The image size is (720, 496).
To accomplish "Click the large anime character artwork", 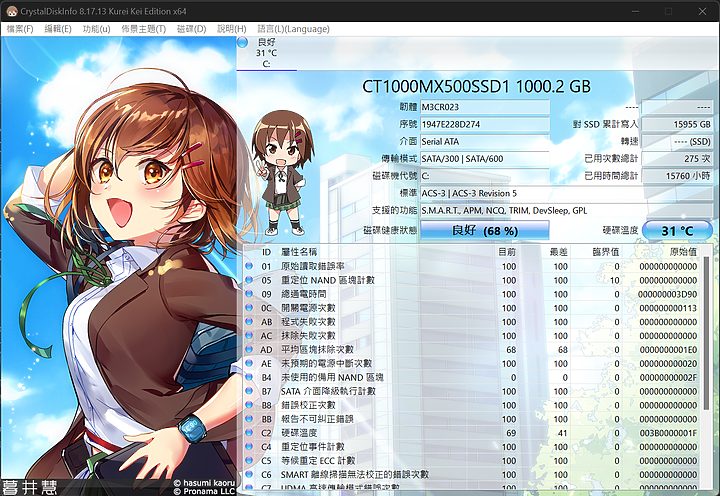I will [x=118, y=266].
